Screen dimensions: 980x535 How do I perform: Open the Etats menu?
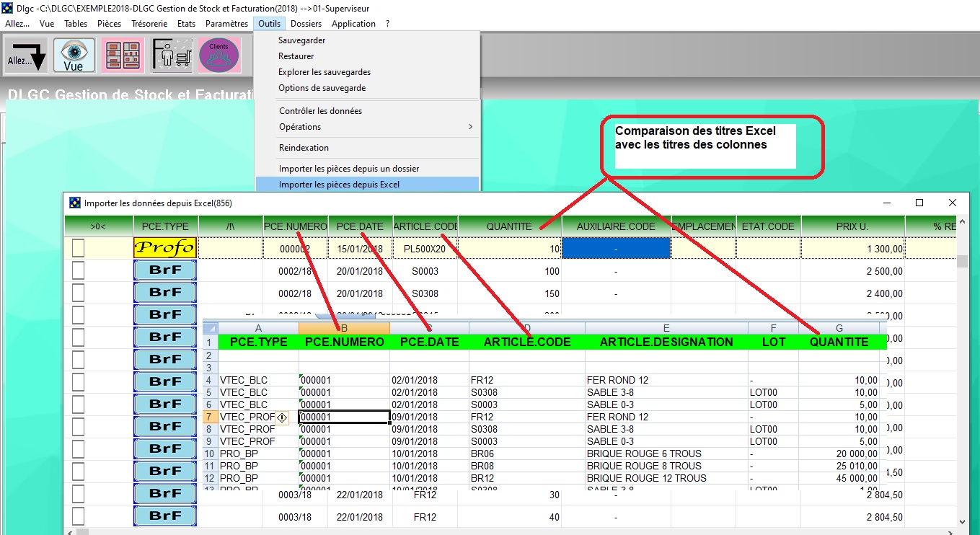(186, 24)
